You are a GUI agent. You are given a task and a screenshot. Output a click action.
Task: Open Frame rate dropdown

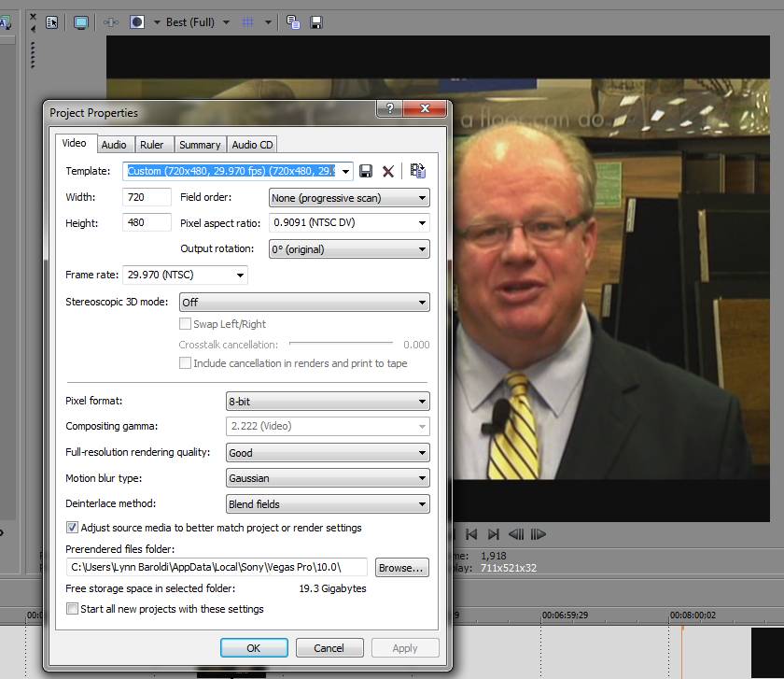[x=185, y=275]
